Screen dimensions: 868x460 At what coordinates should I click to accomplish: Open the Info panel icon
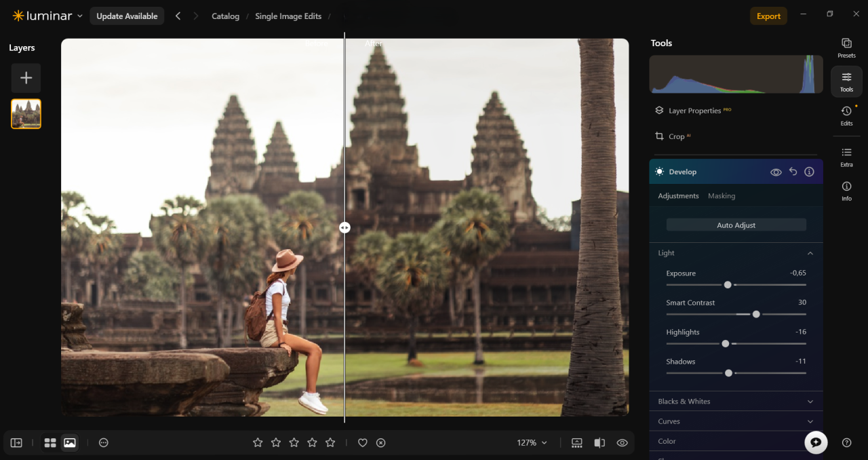[846, 191]
